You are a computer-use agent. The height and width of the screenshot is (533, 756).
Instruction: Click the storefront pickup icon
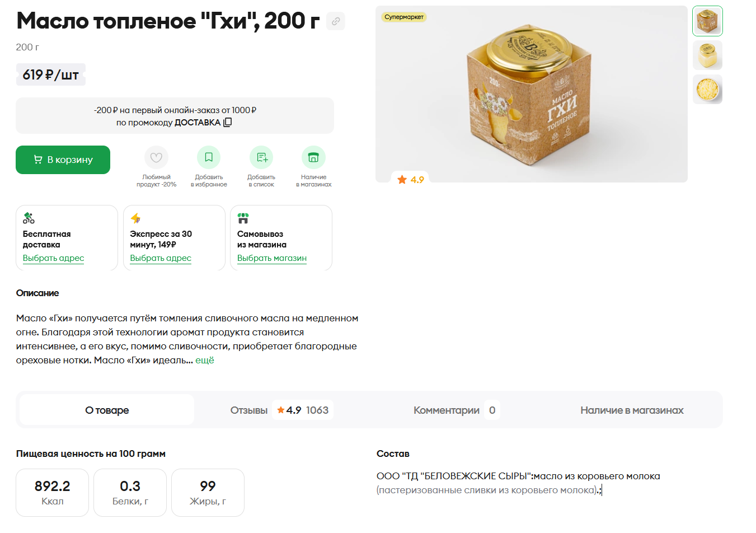tap(243, 218)
